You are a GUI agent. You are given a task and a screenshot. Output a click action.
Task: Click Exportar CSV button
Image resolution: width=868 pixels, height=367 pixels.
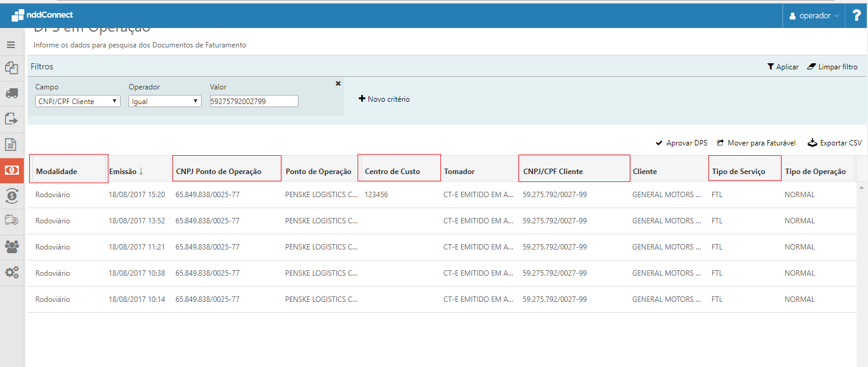pyautogui.click(x=834, y=143)
